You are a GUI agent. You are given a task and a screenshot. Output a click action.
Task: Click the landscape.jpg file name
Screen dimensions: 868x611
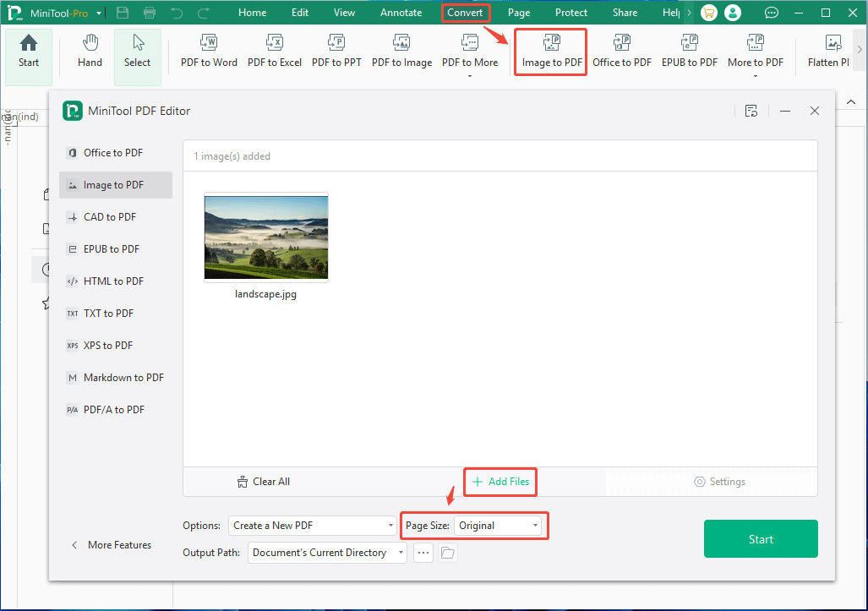tap(265, 294)
